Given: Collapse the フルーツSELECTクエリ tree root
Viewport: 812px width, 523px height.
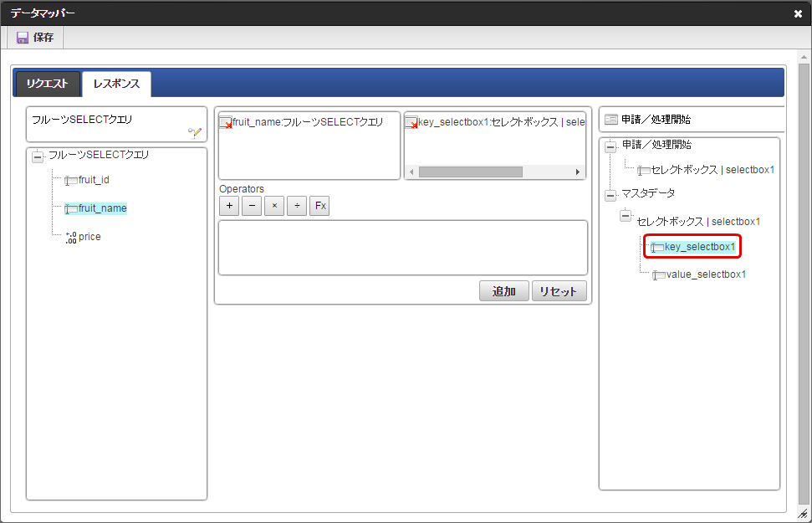Looking at the screenshot, I should coord(38,156).
